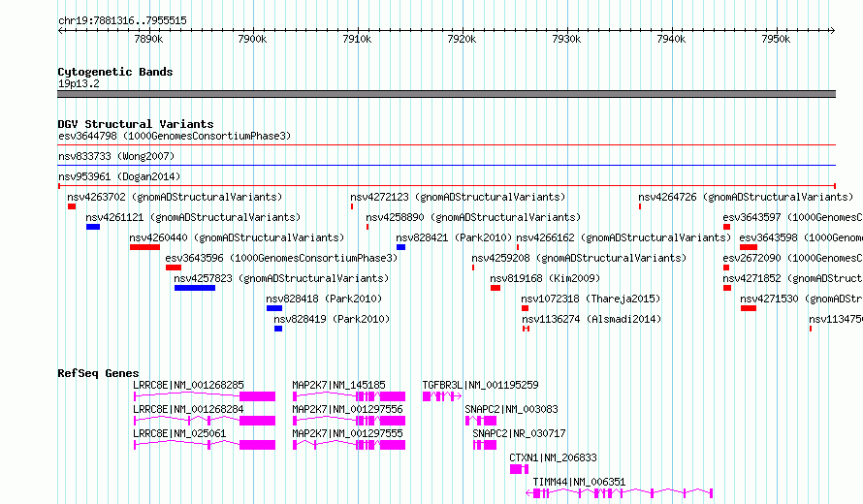Screen dimensions: 863x504
Task: Select the TIMM44 NM_006351 gene label
Action: [x=579, y=482]
